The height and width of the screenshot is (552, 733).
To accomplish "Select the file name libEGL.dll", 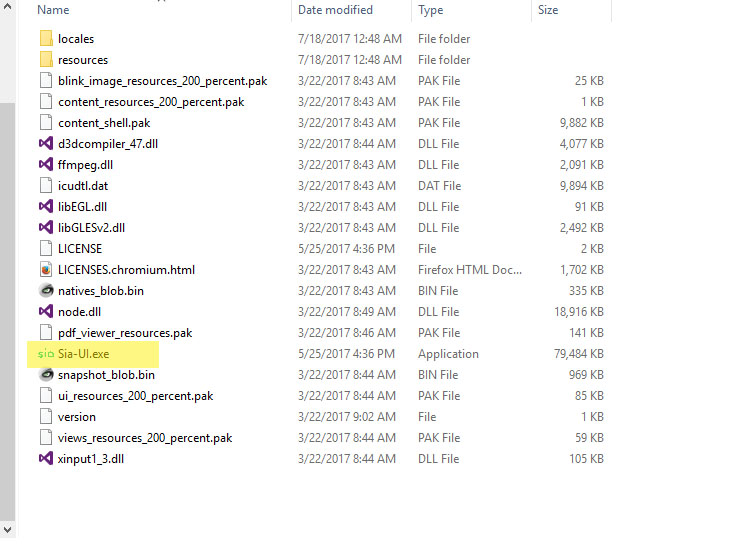I will (83, 207).
